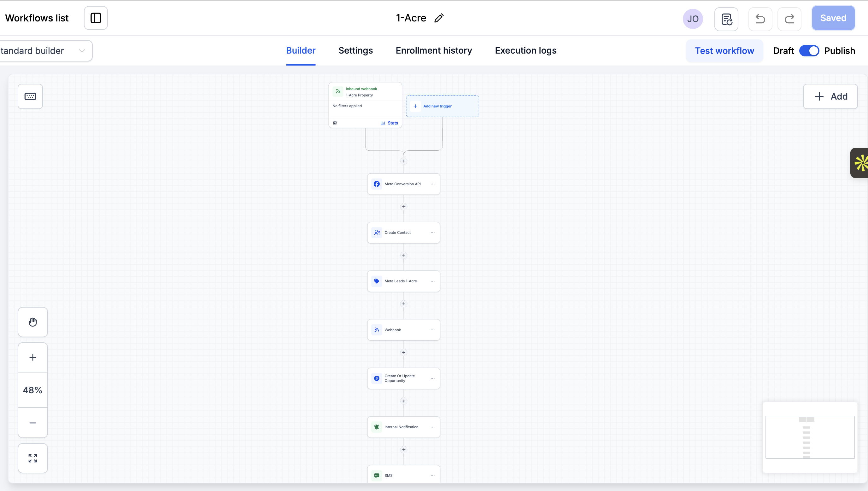868x491 pixels.
Task: Click the SMS chat bubble icon
Action: coord(377,476)
